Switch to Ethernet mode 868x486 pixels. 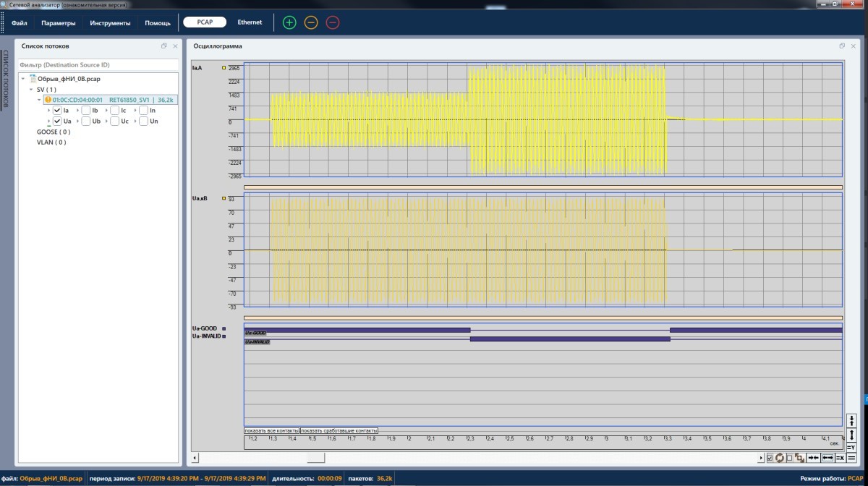coord(250,22)
